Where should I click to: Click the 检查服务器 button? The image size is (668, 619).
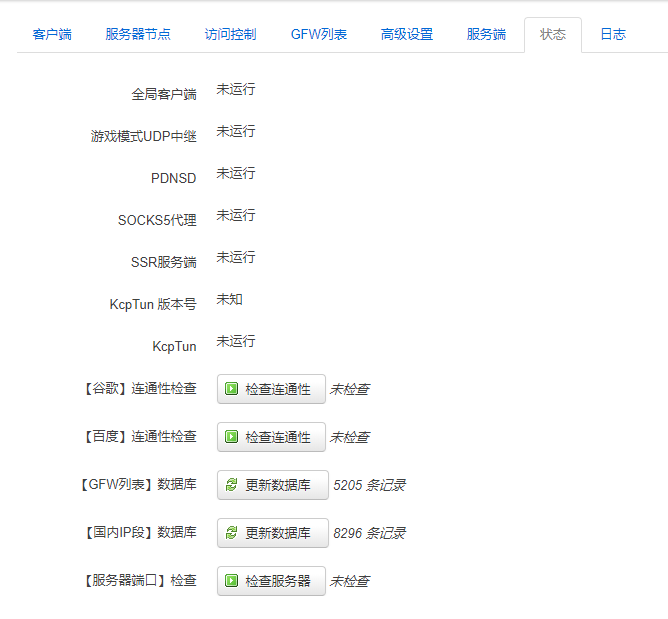click(x=271, y=581)
